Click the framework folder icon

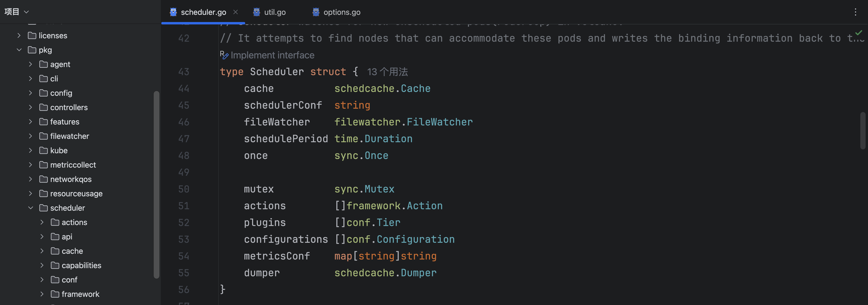pos(55,294)
